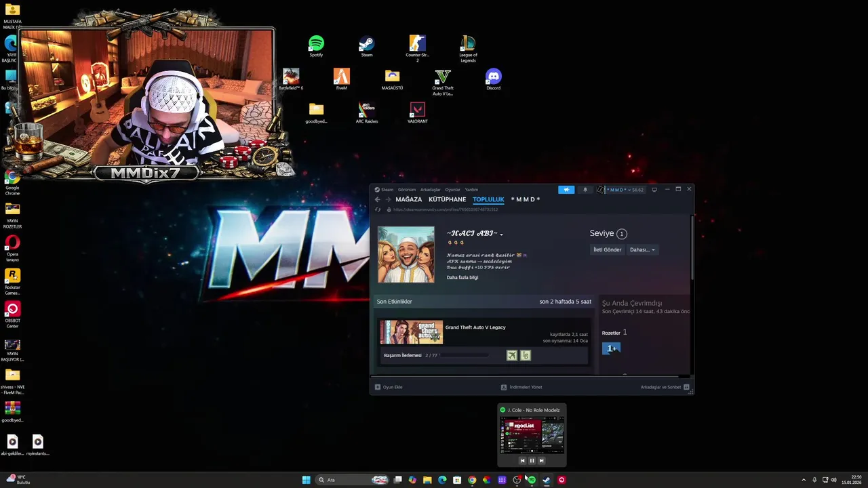
Task: Open Spotify from the taskbar
Action: (x=532, y=480)
